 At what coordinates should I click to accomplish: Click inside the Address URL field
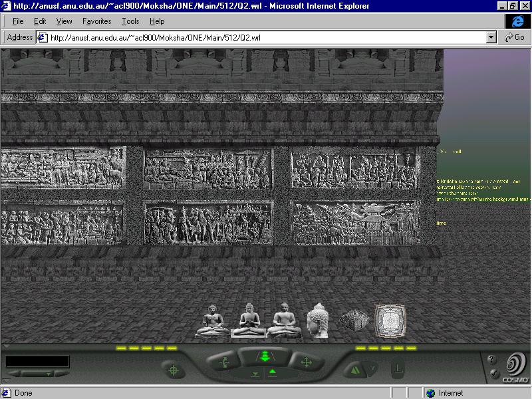266,37
